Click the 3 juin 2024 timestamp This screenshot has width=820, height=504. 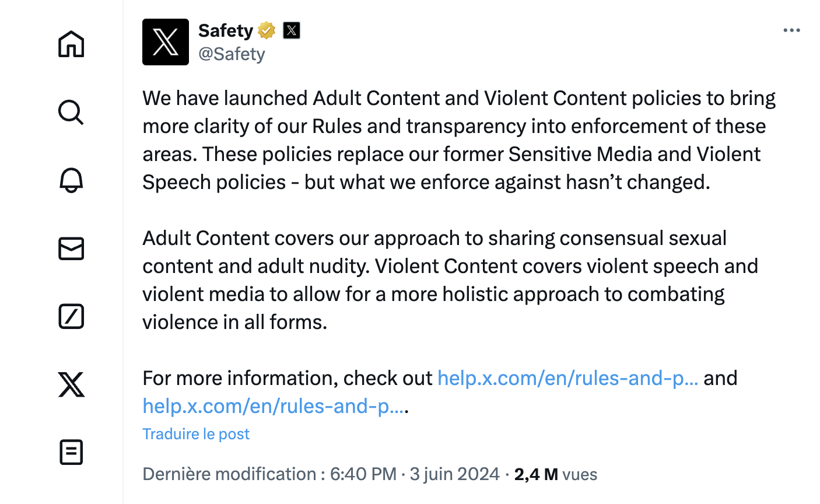[454, 474]
